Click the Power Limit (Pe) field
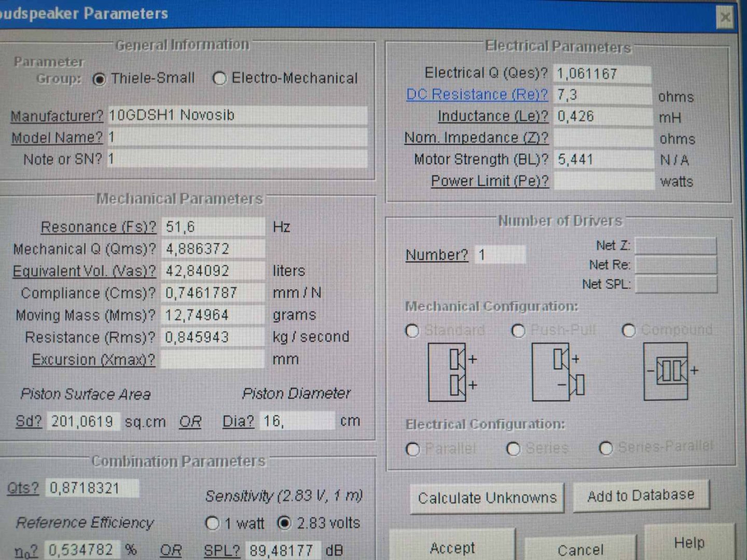This screenshot has width=747, height=560. [x=603, y=181]
